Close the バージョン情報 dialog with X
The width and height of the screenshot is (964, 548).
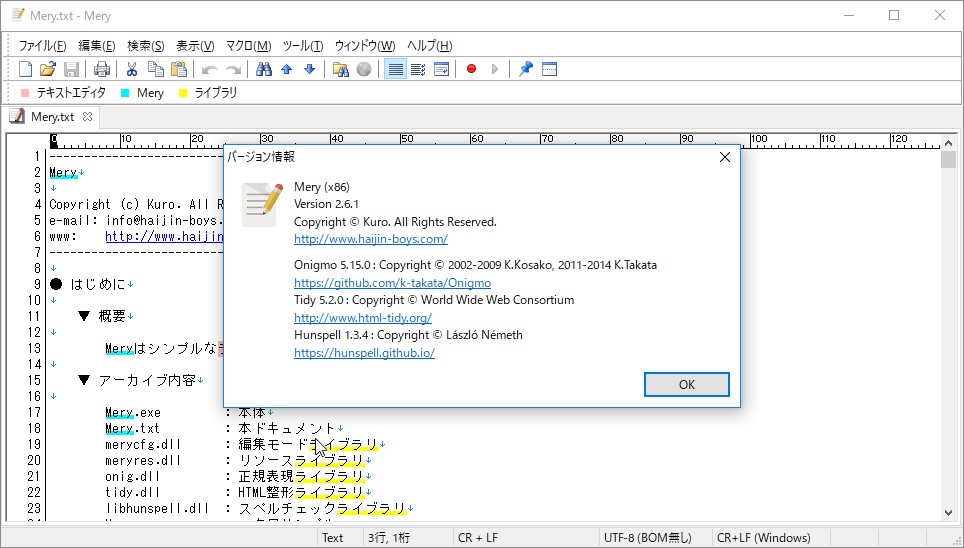point(725,157)
